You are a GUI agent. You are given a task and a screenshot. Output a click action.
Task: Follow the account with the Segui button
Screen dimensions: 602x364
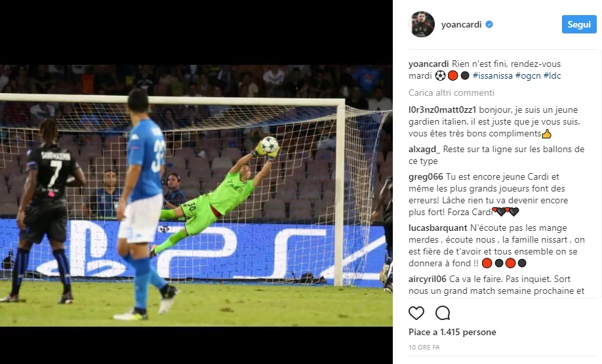[x=579, y=24]
